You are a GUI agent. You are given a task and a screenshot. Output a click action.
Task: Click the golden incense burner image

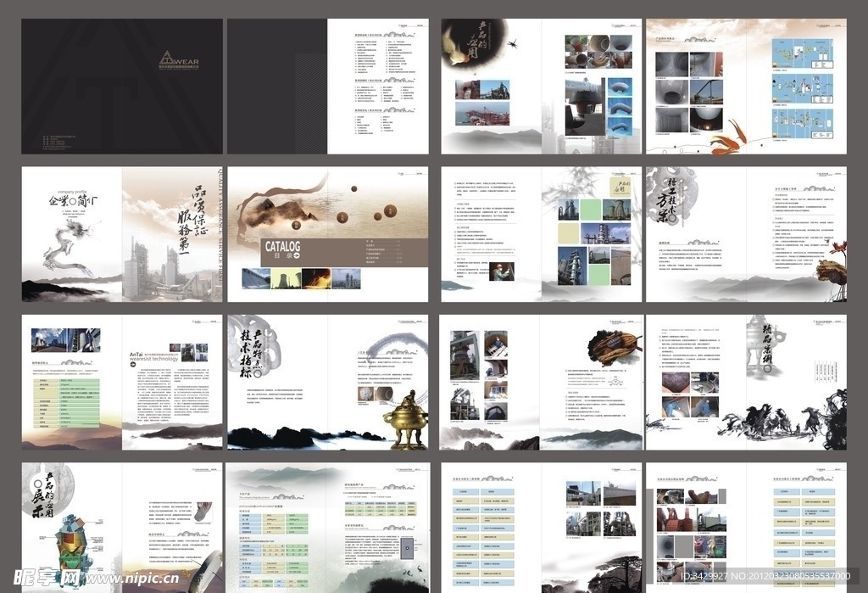[x=405, y=421]
